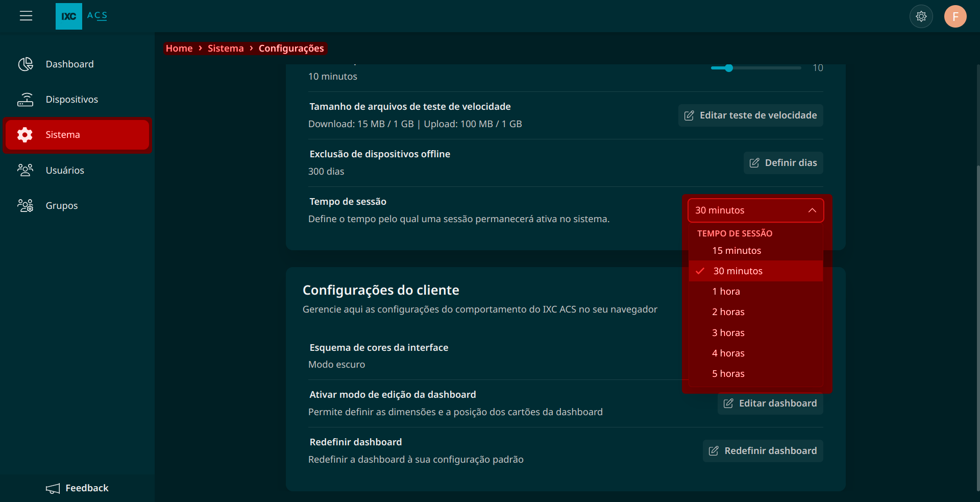The width and height of the screenshot is (980, 502).
Task: Choose 4 horas session time
Action: [x=756, y=353]
